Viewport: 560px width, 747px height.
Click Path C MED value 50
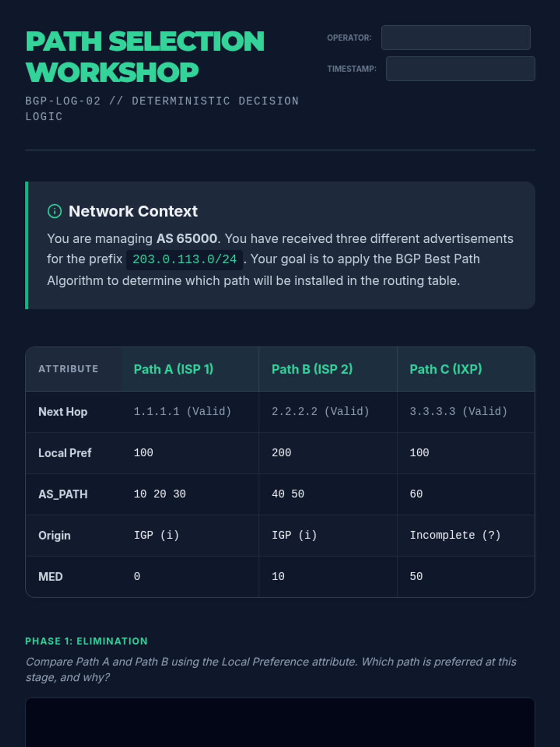[x=416, y=577]
